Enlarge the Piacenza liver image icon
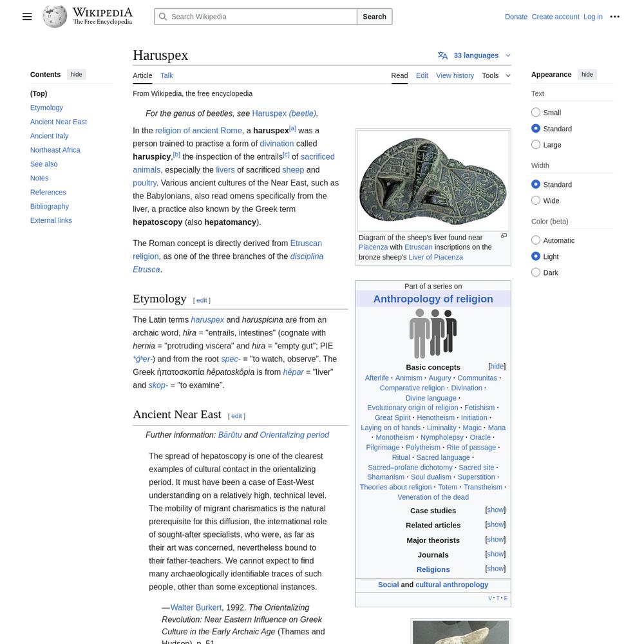 504,236
